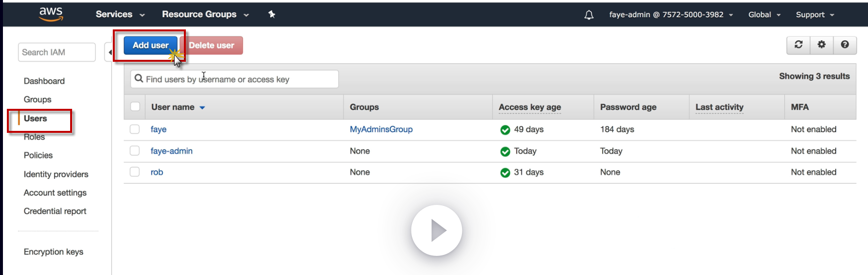
Task: Open the Resource Groups dropdown
Action: [x=205, y=15]
